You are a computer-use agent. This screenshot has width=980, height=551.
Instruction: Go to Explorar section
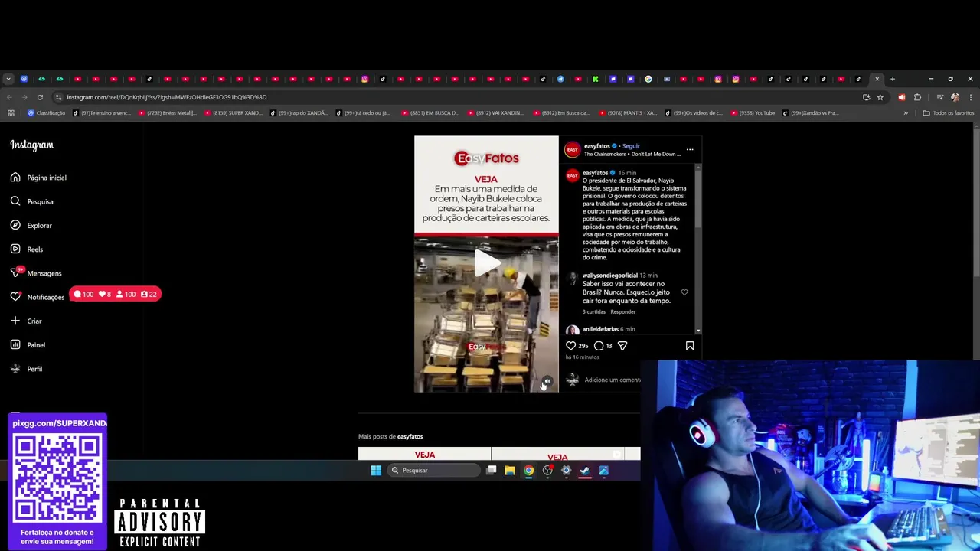point(31,225)
